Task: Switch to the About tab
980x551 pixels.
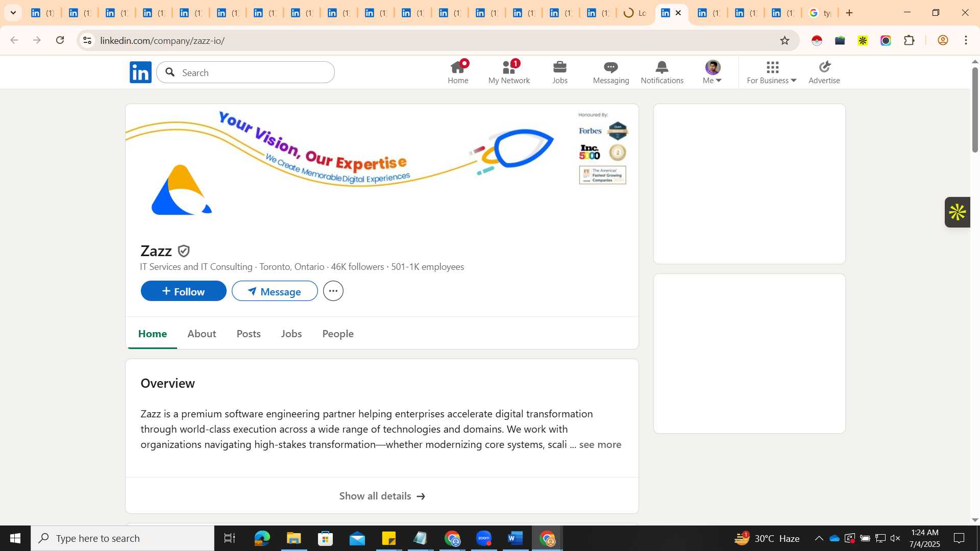Action: click(x=202, y=334)
